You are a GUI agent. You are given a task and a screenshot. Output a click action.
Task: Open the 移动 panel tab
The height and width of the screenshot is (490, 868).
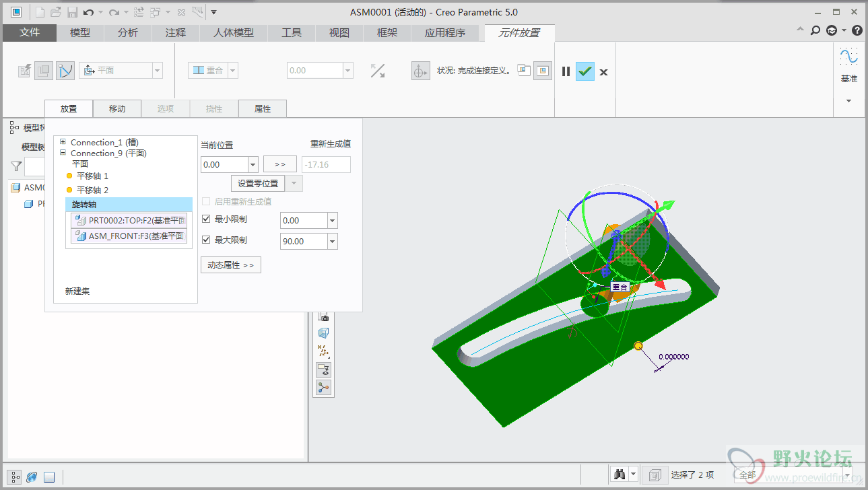(x=117, y=108)
